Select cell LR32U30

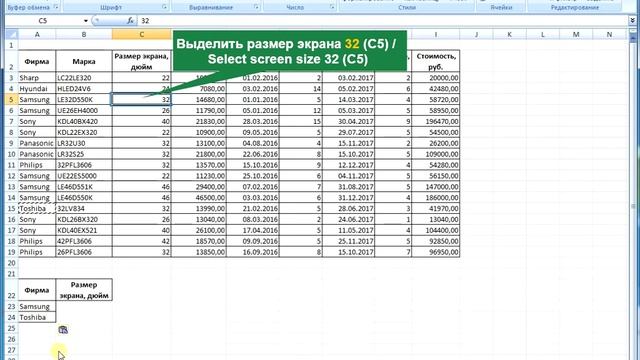tap(84, 143)
